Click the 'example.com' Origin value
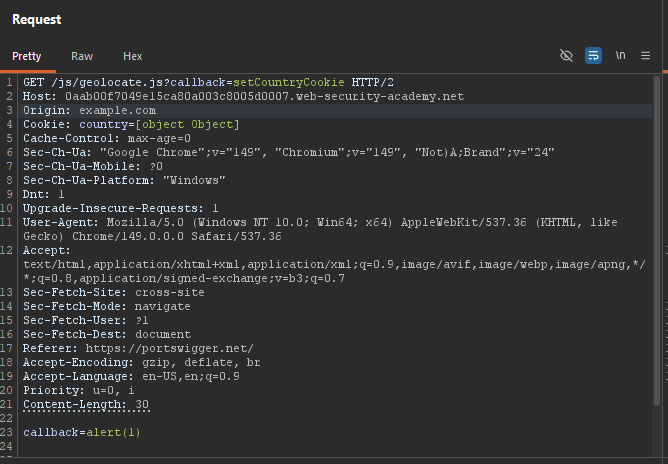The height and width of the screenshot is (464, 668). pyautogui.click(x=118, y=110)
